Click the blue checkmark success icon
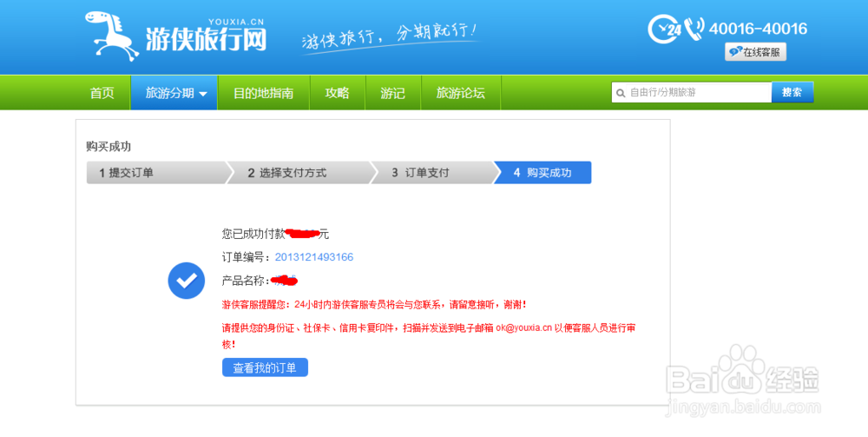This screenshot has width=868, height=437. tap(187, 281)
